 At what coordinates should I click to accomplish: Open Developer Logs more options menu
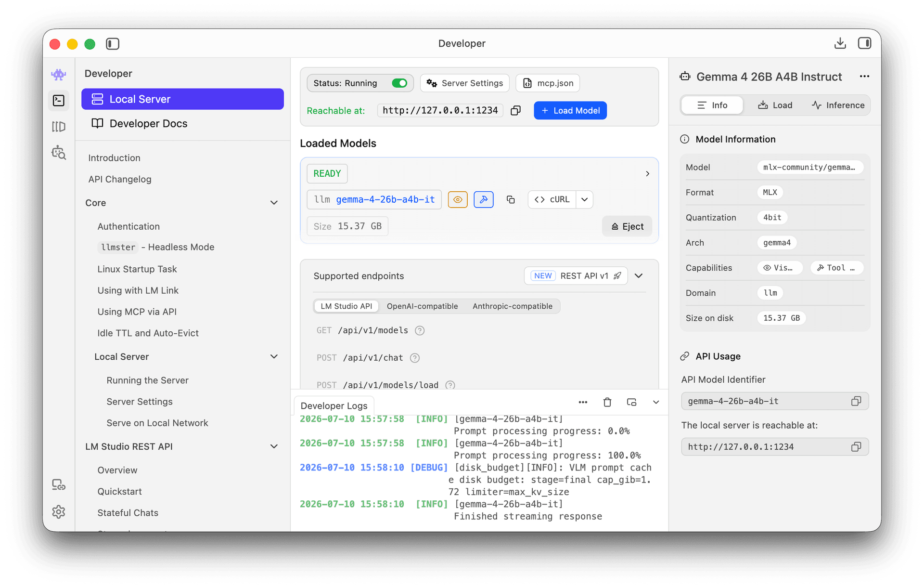[583, 402]
